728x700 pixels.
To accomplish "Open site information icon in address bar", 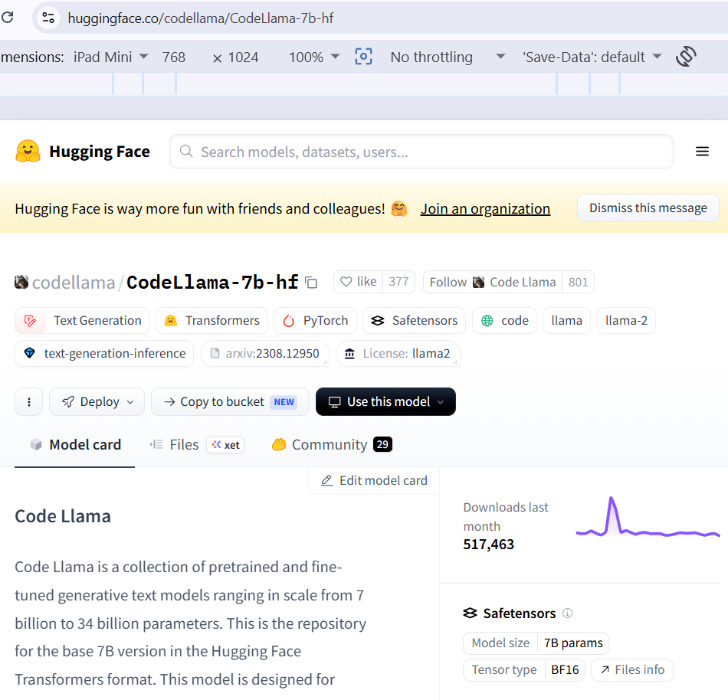I will click(x=48, y=18).
